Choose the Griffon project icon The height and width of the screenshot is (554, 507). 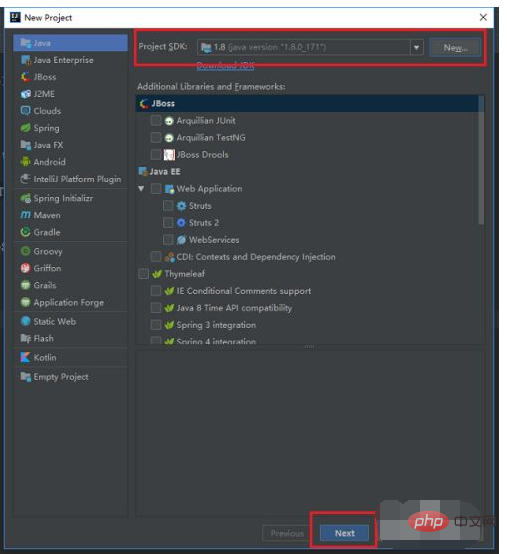25,268
